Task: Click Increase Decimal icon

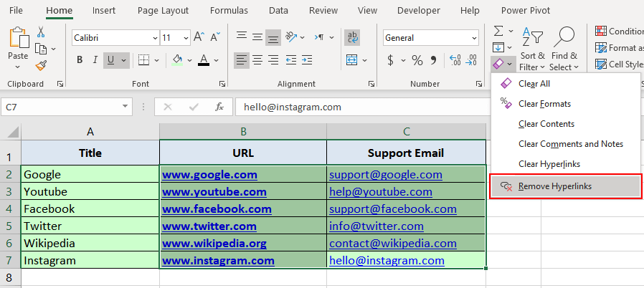Action: (x=455, y=60)
